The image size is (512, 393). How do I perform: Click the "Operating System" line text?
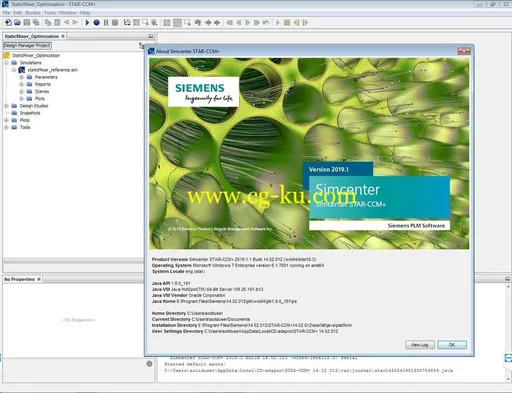coord(238,265)
